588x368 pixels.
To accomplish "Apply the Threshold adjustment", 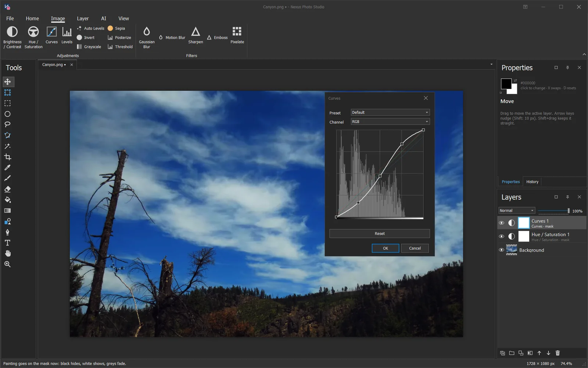I will tap(120, 47).
